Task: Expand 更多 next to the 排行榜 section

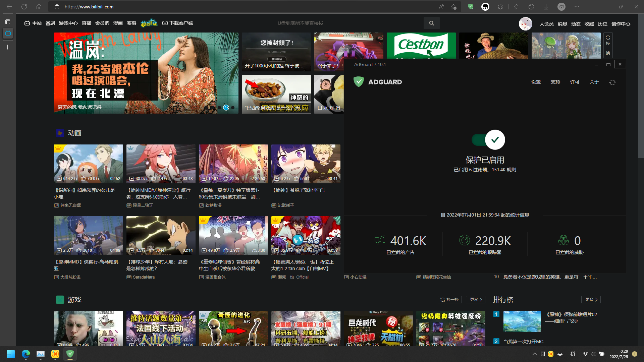Action: 592,300
